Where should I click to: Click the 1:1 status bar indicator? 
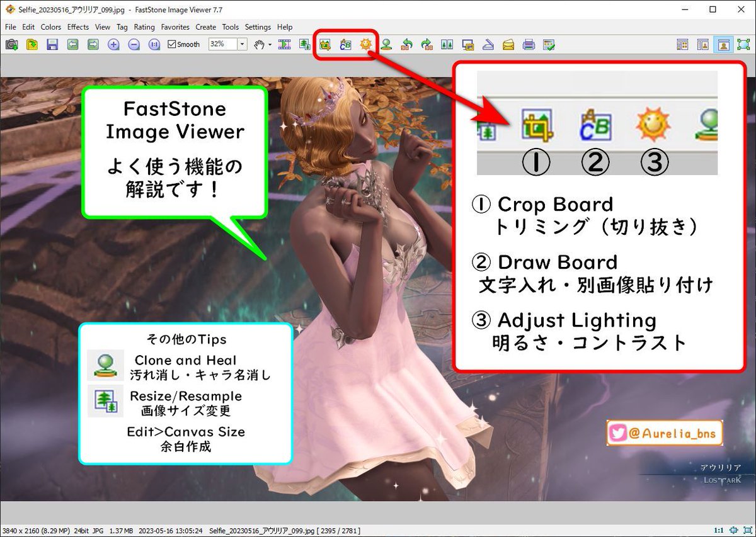pos(719,531)
